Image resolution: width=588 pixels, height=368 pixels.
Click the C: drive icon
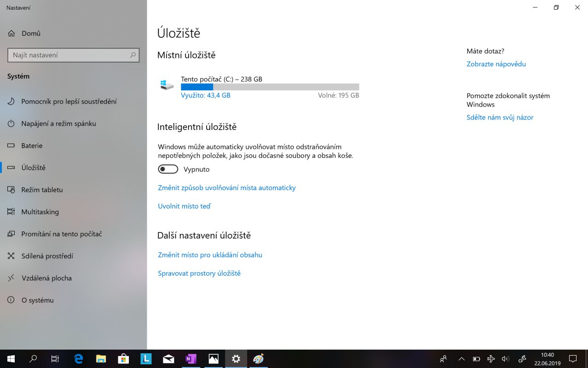point(167,85)
